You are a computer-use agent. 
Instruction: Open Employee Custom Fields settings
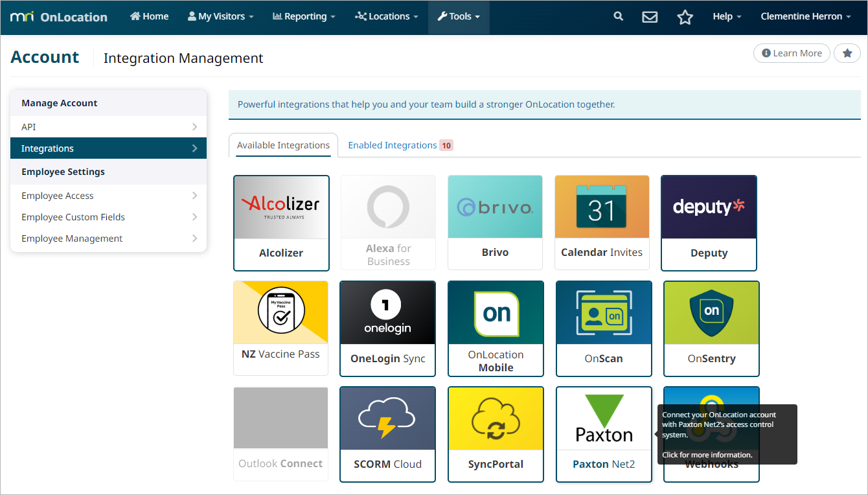click(108, 217)
